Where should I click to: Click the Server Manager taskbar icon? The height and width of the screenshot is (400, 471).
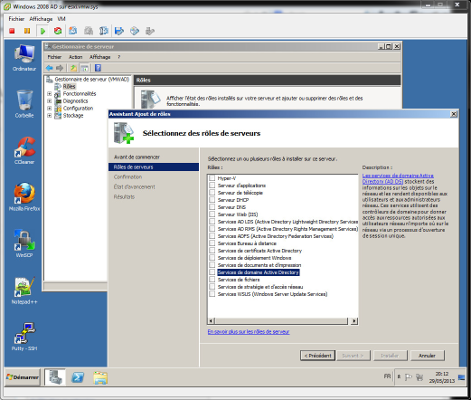55,377
